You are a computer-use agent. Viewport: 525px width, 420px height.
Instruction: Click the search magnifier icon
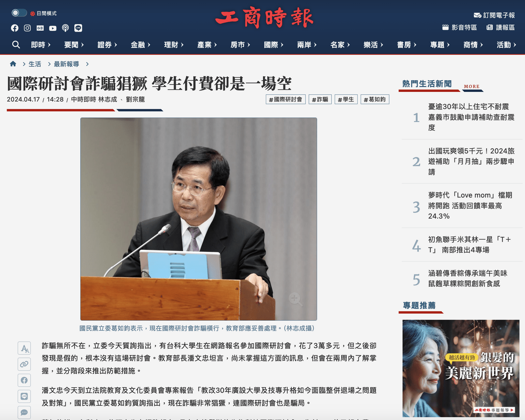pyautogui.click(x=16, y=44)
